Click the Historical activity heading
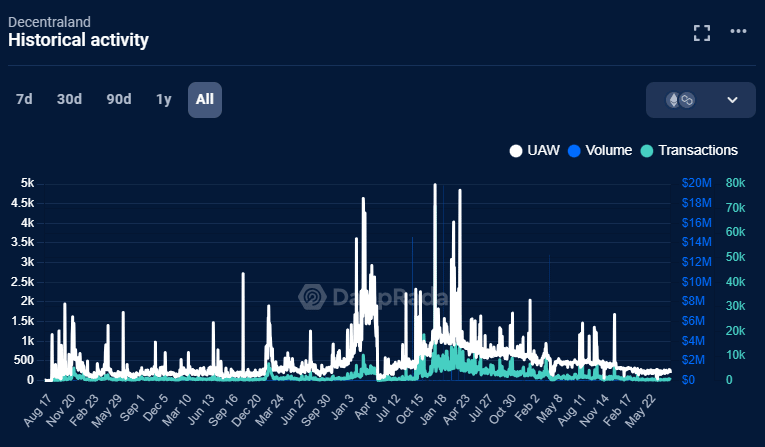Screen dimensions: 765x447 [x=78, y=40]
